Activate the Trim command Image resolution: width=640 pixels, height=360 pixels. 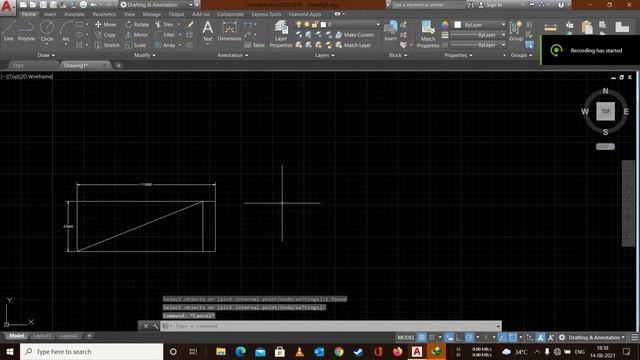click(x=164, y=24)
